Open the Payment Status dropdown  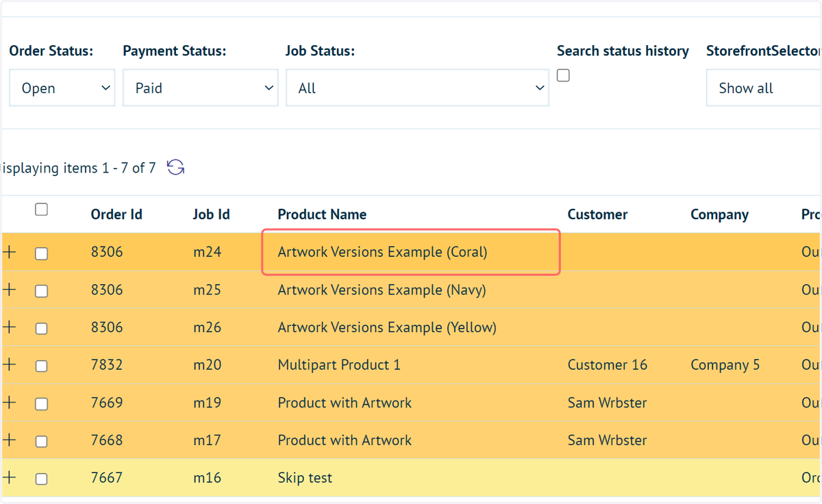click(201, 88)
